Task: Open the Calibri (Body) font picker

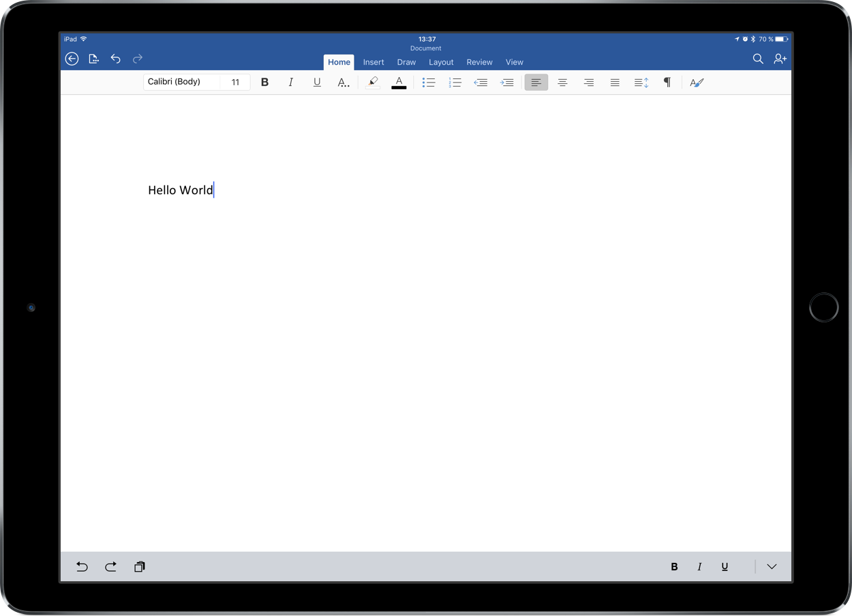Action: pos(181,82)
